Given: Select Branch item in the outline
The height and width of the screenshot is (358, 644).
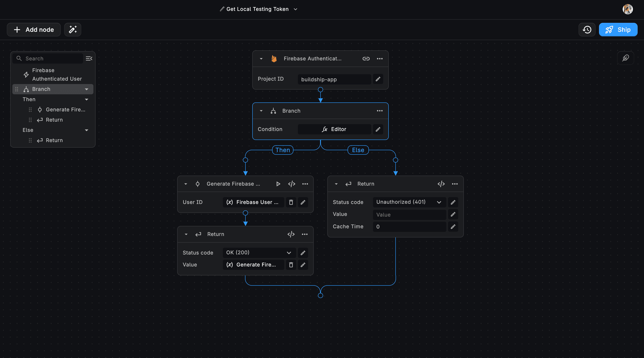Looking at the screenshot, I should (53, 89).
